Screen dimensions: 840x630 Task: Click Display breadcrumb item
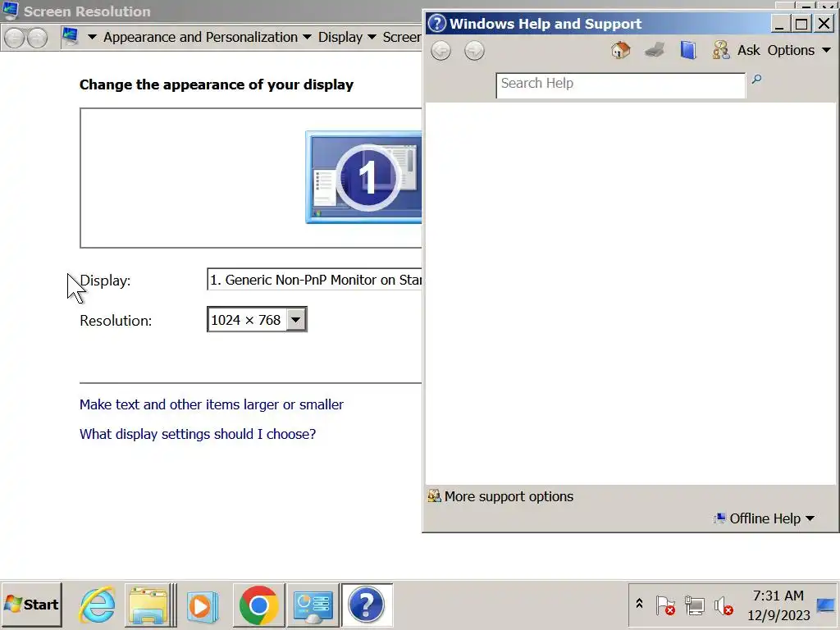[340, 37]
